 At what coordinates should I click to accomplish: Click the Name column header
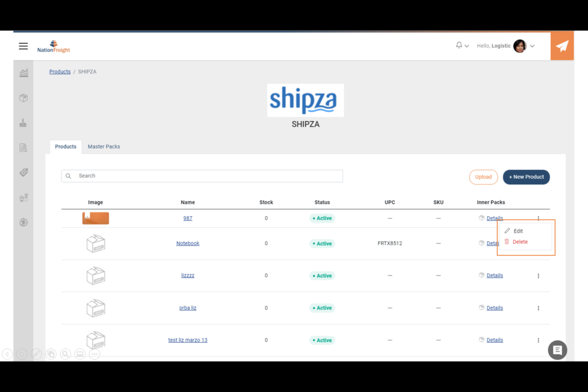(188, 203)
